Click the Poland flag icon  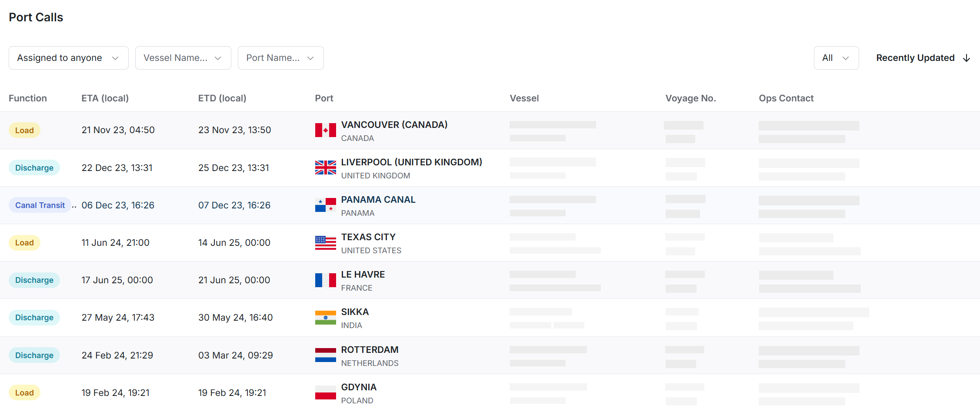click(x=325, y=392)
